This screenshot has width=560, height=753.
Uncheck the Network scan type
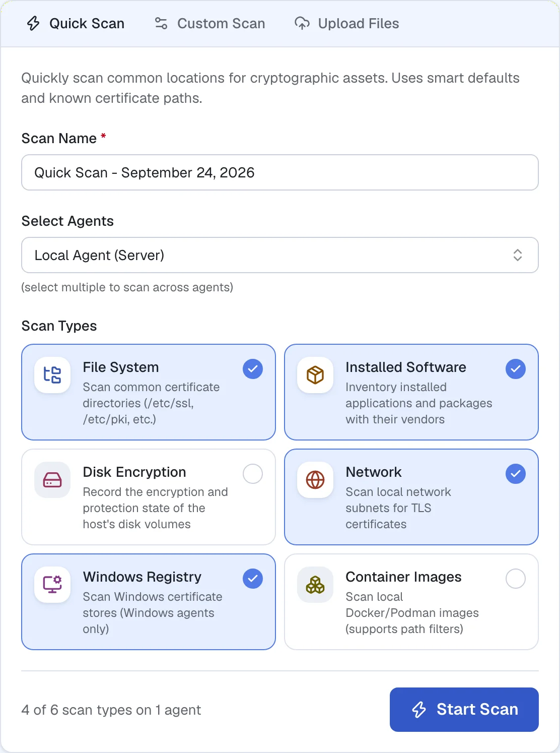[x=516, y=474]
